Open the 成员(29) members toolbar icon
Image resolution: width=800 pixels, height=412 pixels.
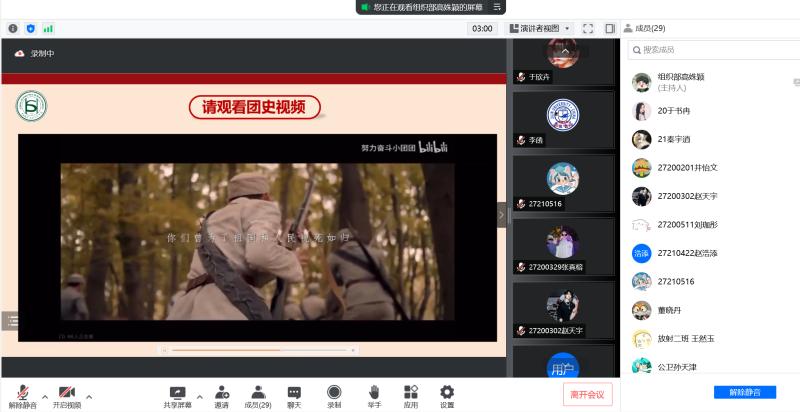click(258, 395)
